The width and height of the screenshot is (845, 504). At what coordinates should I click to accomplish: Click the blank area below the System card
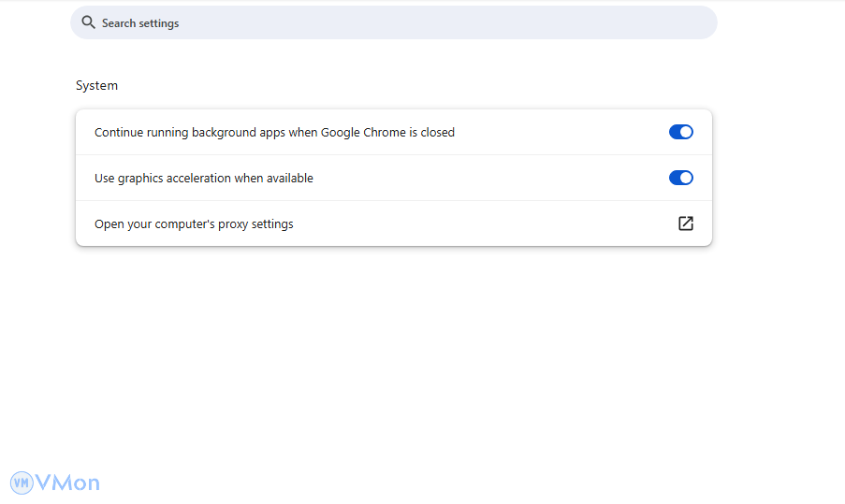pos(393,355)
